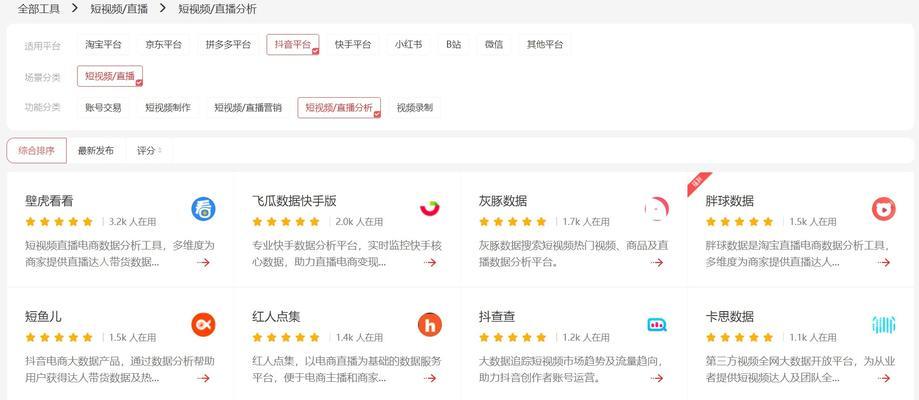Select the B站 platform filter
The image size is (919, 400).
[x=454, y=45]
